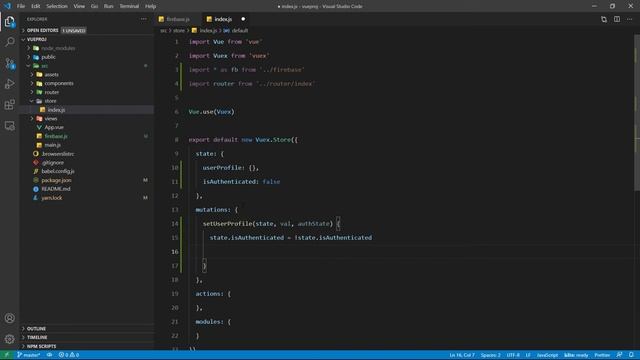Split the editor to the right
The height and width of the screenshot is (360, 640).
pos(617,19)
